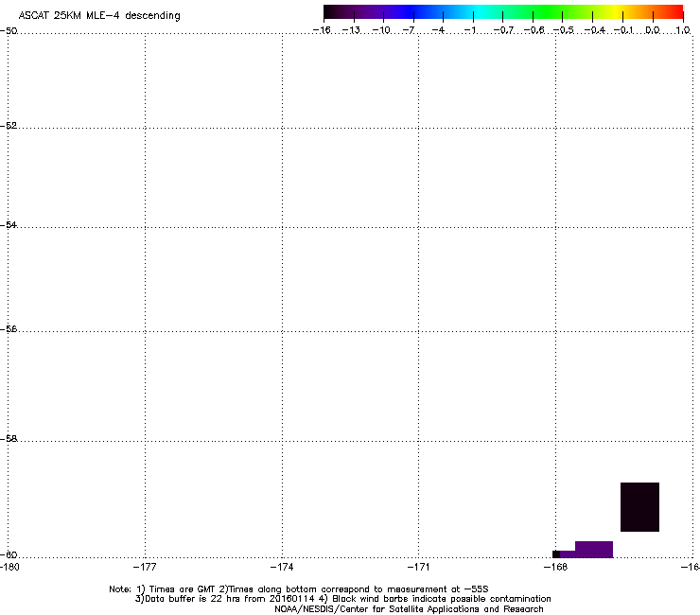The height and width of the screenshot is (615, 700).
Task: Click the latitude label -60
Action: point(9,555)
